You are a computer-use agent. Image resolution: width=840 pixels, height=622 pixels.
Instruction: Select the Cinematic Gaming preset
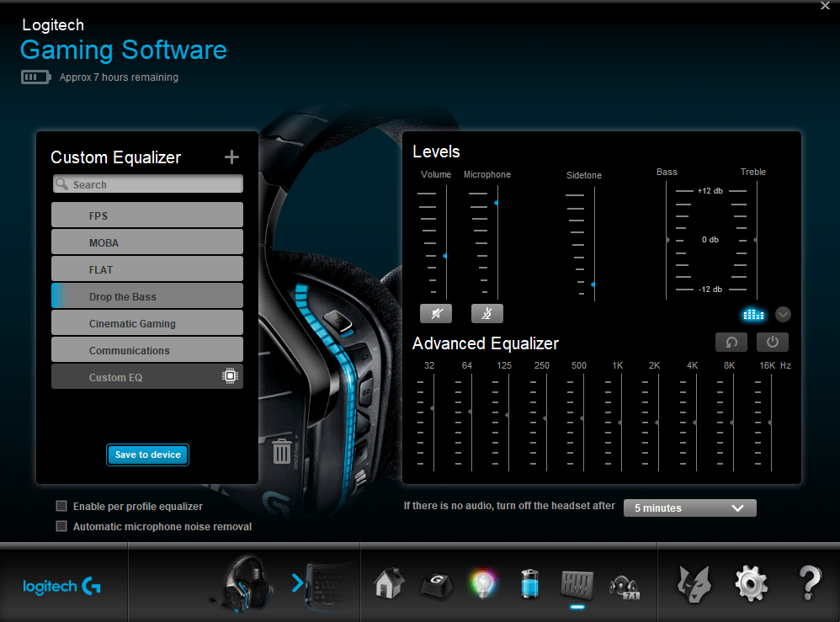coord(147,323)
